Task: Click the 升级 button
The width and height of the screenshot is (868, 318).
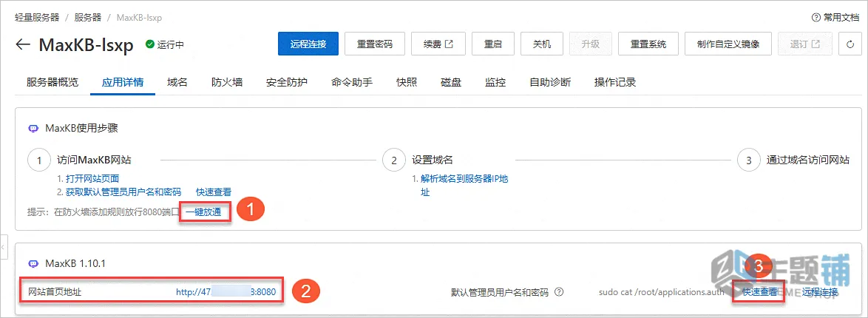Action: 591,44
